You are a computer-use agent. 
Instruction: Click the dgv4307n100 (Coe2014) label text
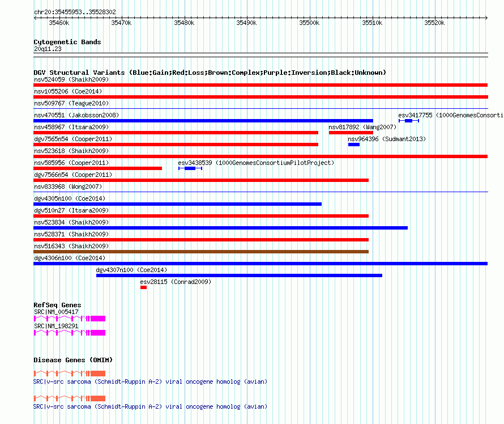tap(131, 270)
